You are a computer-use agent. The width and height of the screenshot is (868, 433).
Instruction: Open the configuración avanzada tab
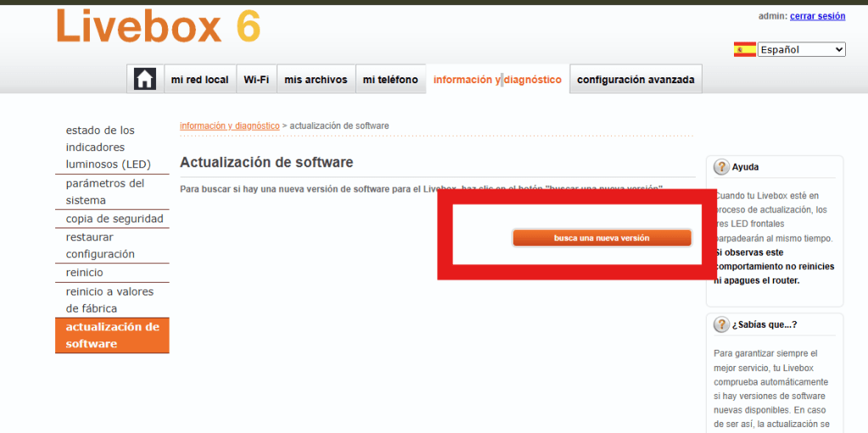click(x=636, y=80)
